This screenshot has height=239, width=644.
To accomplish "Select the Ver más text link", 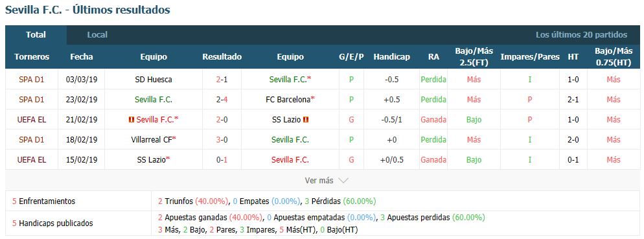I will pos(319,181).
